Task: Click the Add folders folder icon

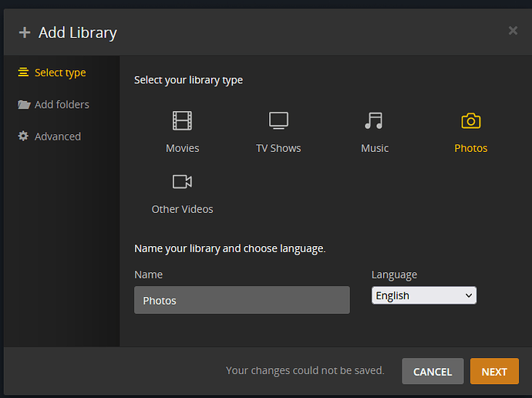Action: 24,105
